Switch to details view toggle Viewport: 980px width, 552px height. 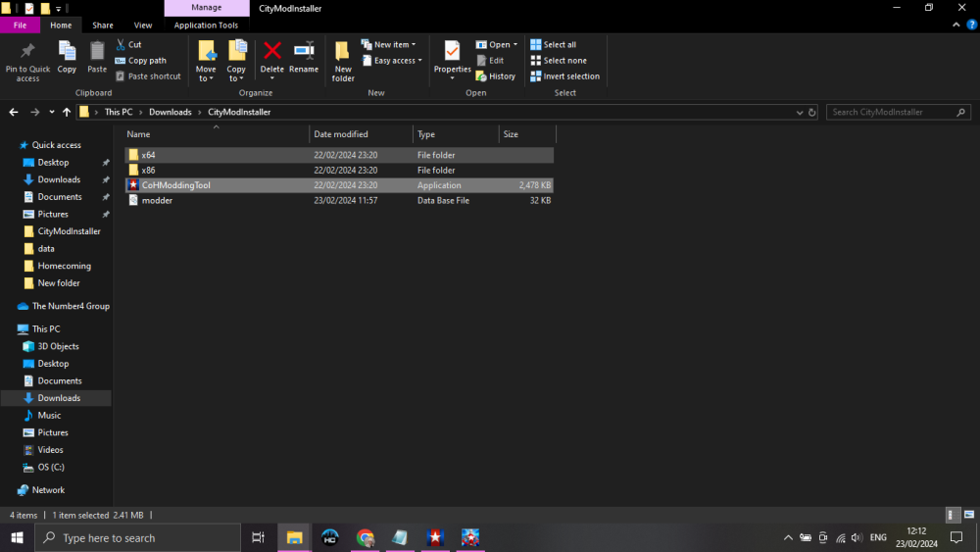click(x=953, y=515)
